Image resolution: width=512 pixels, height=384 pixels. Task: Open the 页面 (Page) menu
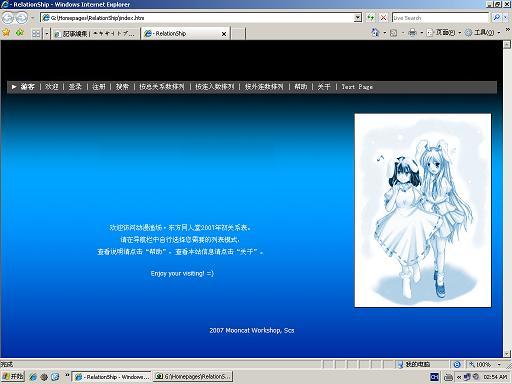[444, 32]
